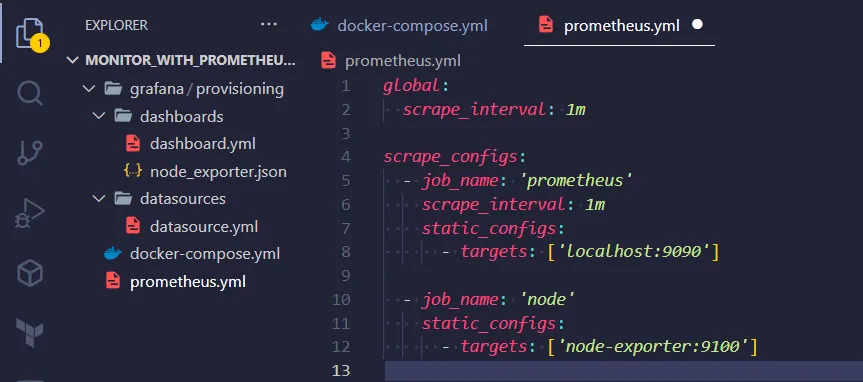The width and height of the screenshot is (863, 382).
Task: Open the Terraform extension icon
Action: (x=30, y=332)
